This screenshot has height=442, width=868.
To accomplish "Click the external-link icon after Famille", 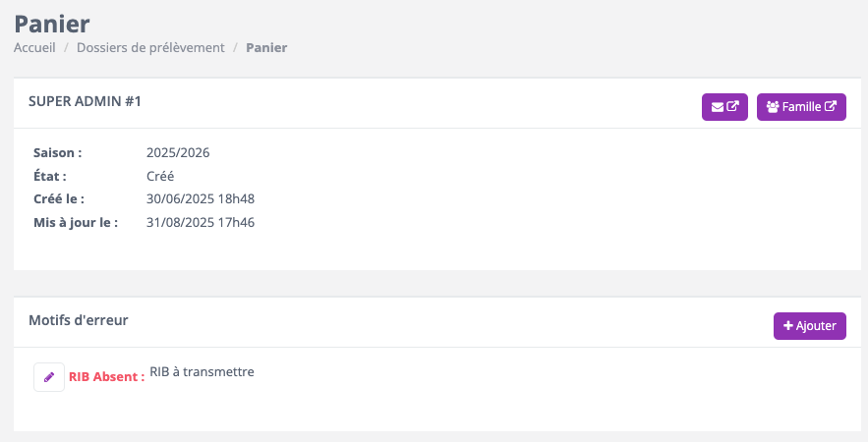I will [x=831, y=106].
